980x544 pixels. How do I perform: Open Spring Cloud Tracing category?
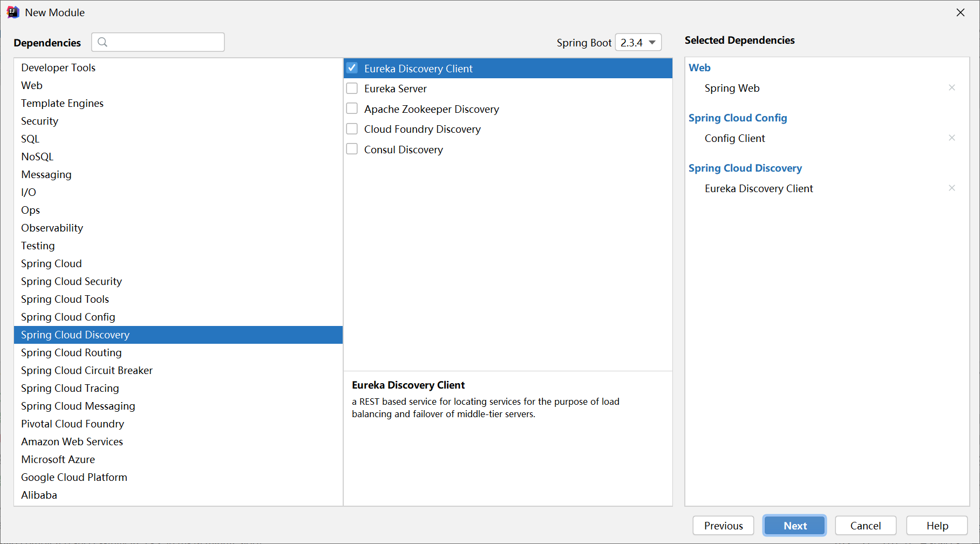coord(178,388)
